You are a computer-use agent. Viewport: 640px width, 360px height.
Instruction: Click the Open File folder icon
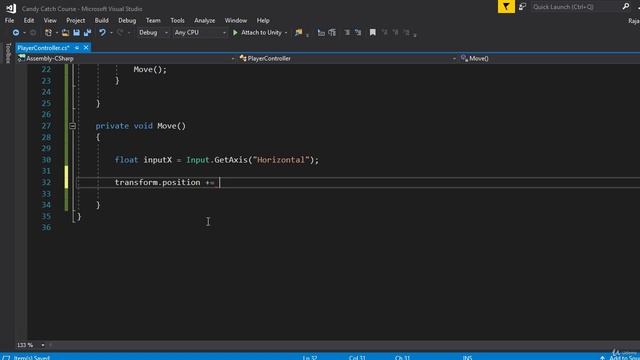[65, 33]
